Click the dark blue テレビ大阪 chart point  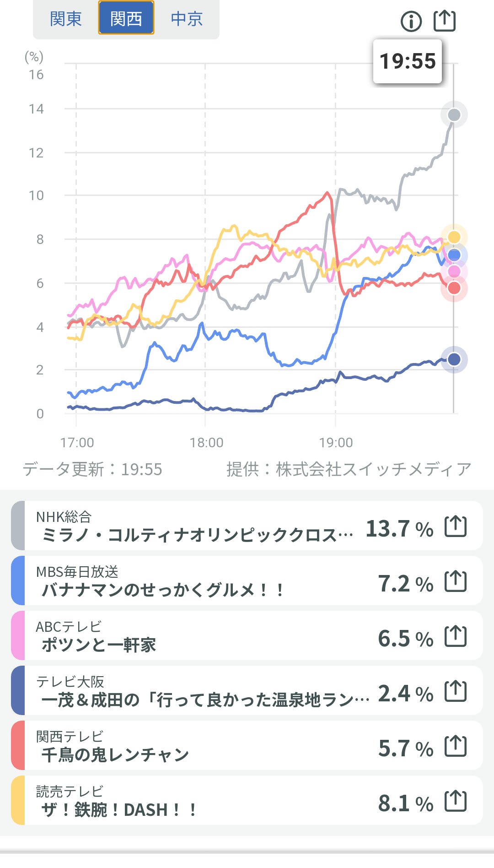coord(454,359)
